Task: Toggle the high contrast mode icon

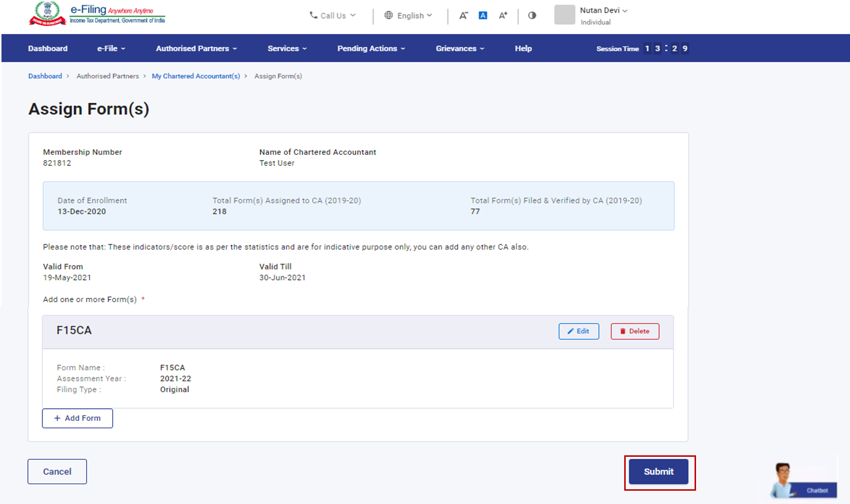Action: (x=532, y=16)
